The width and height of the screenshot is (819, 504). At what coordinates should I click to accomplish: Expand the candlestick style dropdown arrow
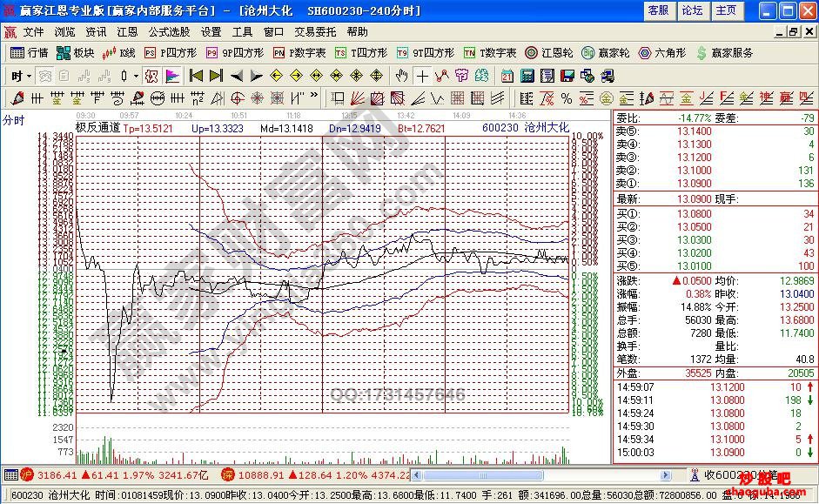[137, 77]
